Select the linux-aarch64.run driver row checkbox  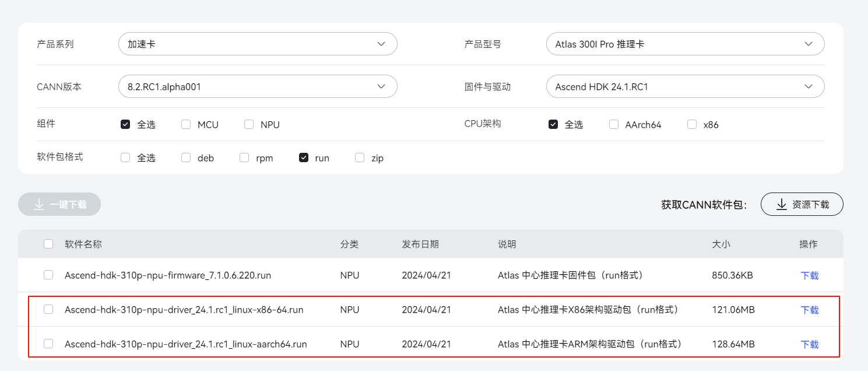(48, 344)
